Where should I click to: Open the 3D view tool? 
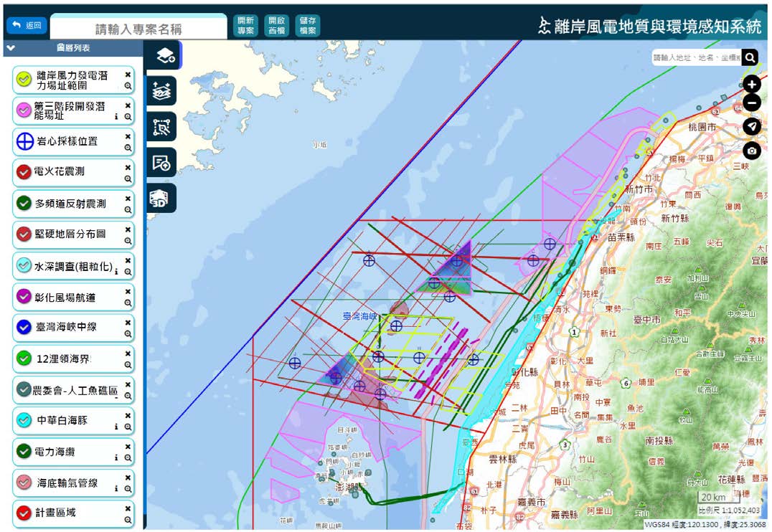pos(162,199)
